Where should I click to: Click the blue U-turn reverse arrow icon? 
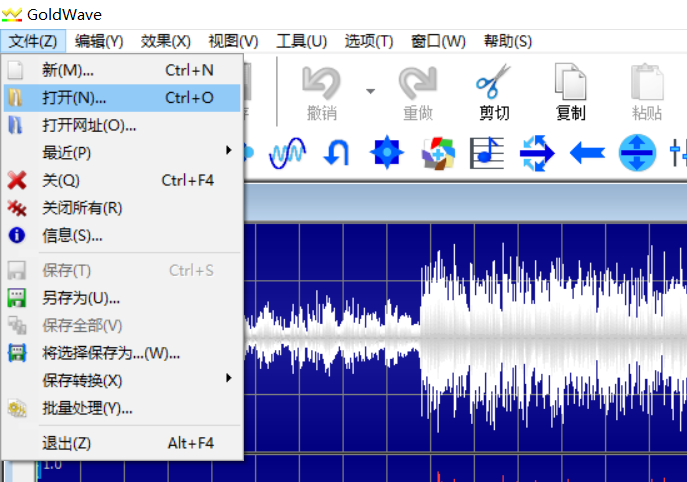click(336, 153)
